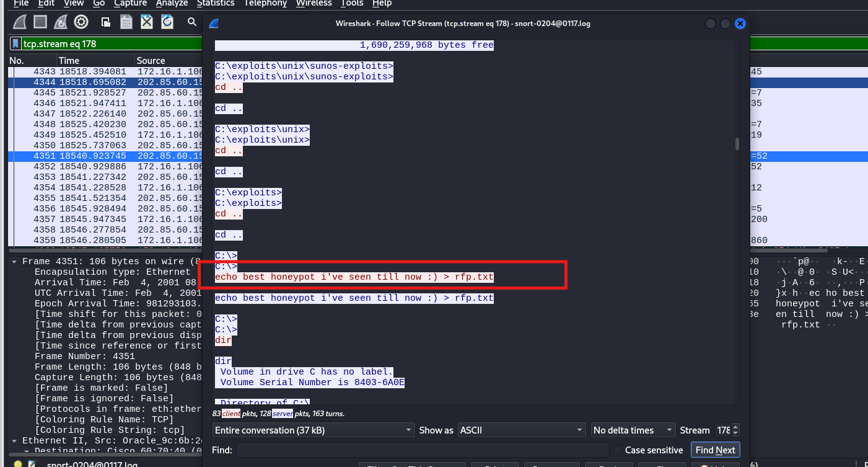Open the Help menu
Screen dimensions: 868x467
pyautogui.click(x=382, y=3)
